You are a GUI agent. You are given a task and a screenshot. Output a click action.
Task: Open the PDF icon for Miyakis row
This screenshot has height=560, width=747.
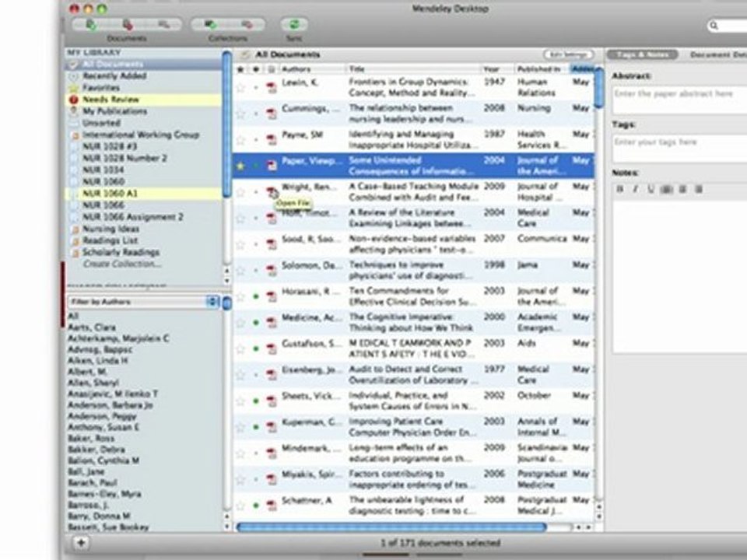pos(272,480)
